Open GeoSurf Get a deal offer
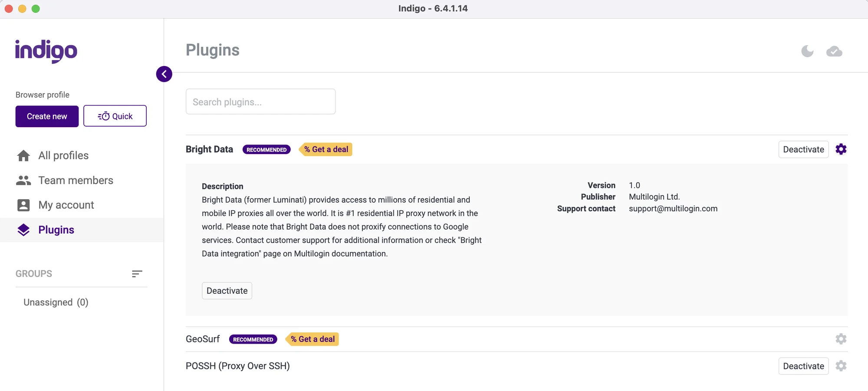Image resolution: width=868 pixels, height=391 pixels. [x=312, y=339]
